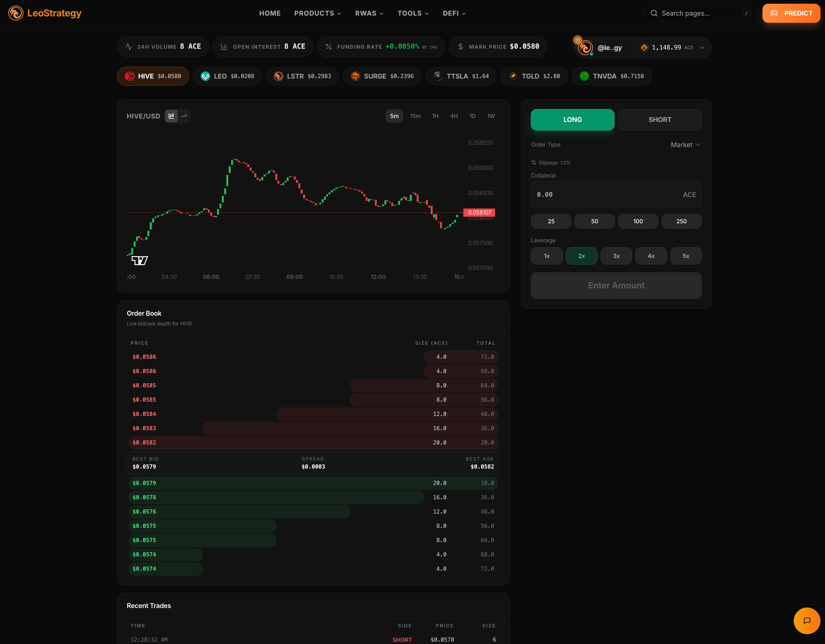Switch chart to 1H timeframe
The height and width of the screenshot is (644, 825).
coord(435,116)
